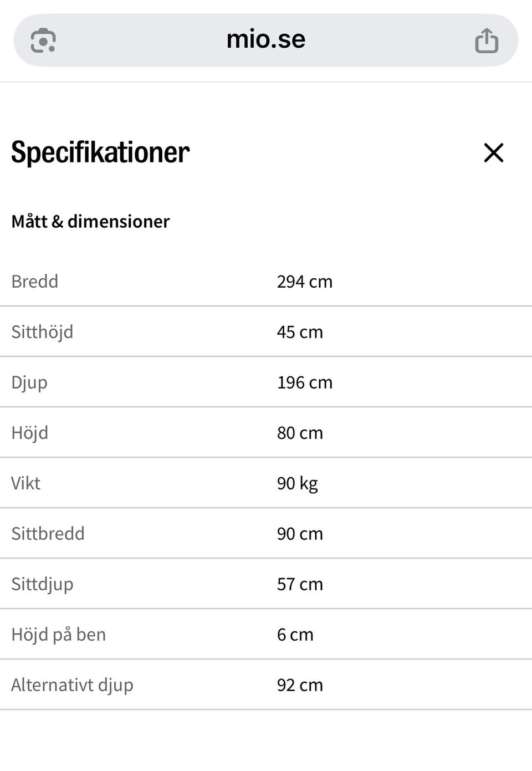Tap the mio.se address bar
532x771 pixels.
coord(266,40)
